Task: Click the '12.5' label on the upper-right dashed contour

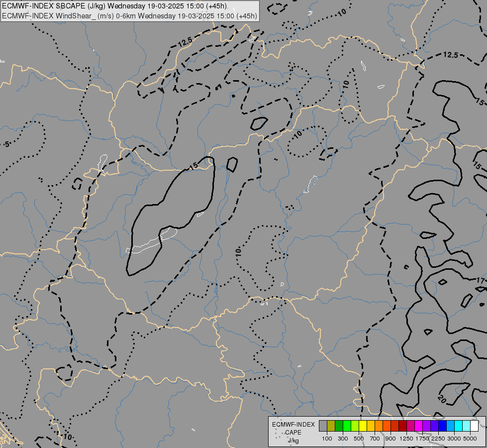Action: pos(450,55)
